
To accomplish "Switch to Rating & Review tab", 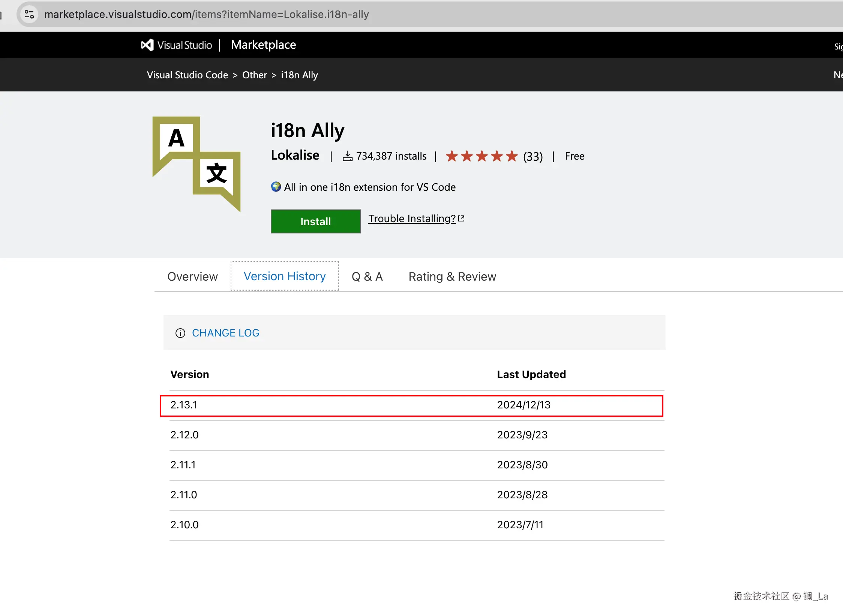I will (452, 277).
